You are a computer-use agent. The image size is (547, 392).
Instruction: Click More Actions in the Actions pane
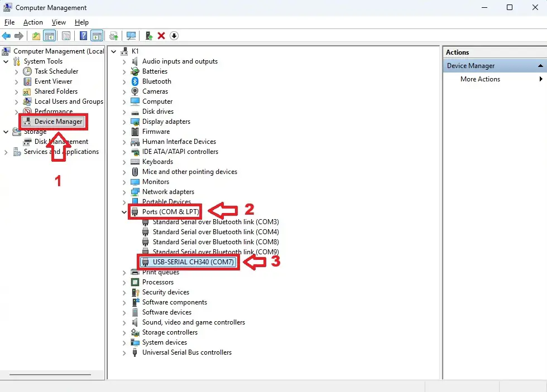[480, 79]
